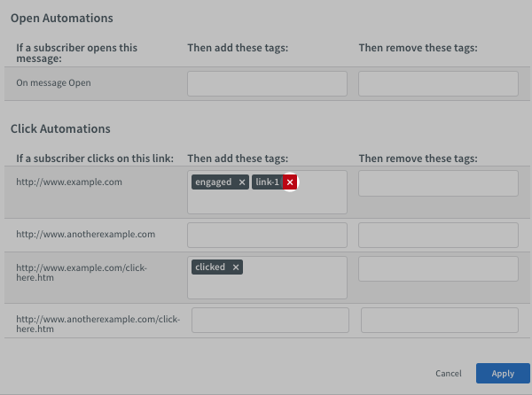Focus add-tags field for On message Open
This screenshot has width=532, height=395.
(x=267, y=84)
